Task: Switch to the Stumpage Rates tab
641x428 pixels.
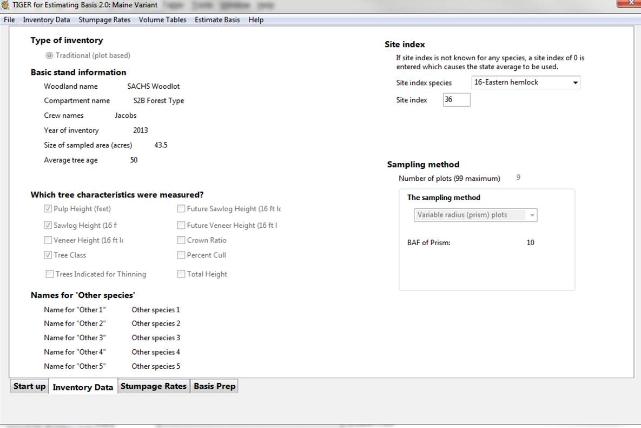Action: point(152,386)
